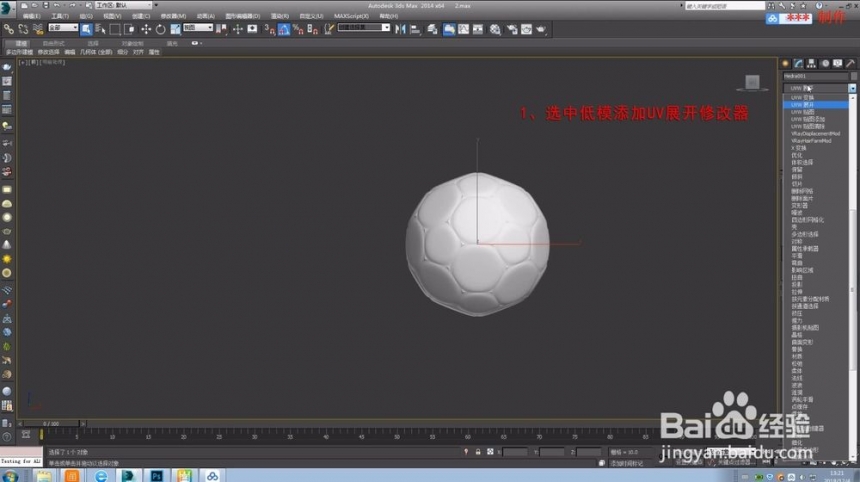This screenshot has width=860, height=482.
Task: Open the workspace selector dropdown
Action: (x=123, y=5)
